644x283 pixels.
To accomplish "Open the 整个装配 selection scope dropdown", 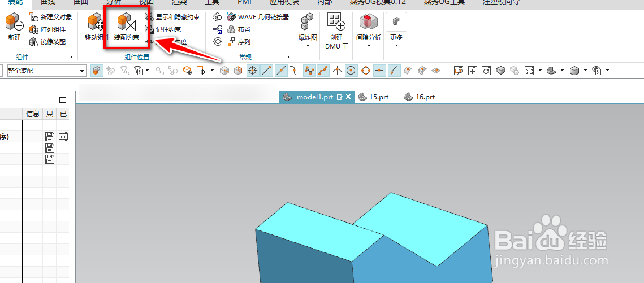I will click(46, 71).
